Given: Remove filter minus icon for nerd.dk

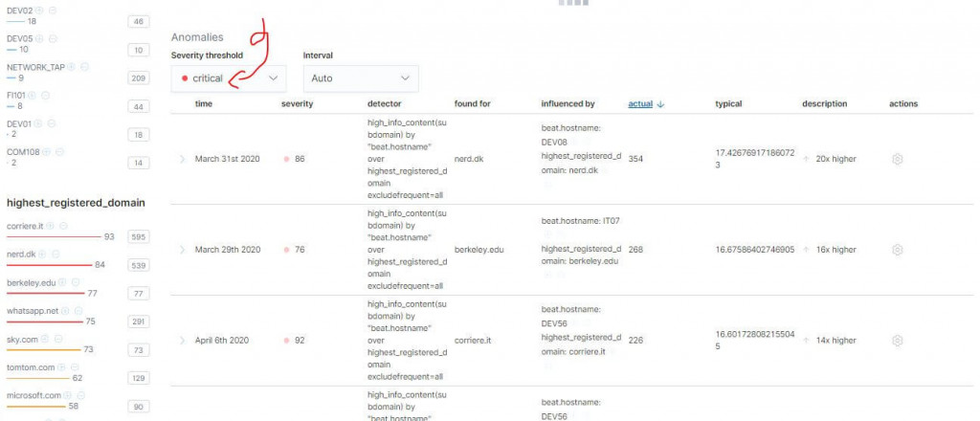Looking at the screenshot, I should point(56,255).
